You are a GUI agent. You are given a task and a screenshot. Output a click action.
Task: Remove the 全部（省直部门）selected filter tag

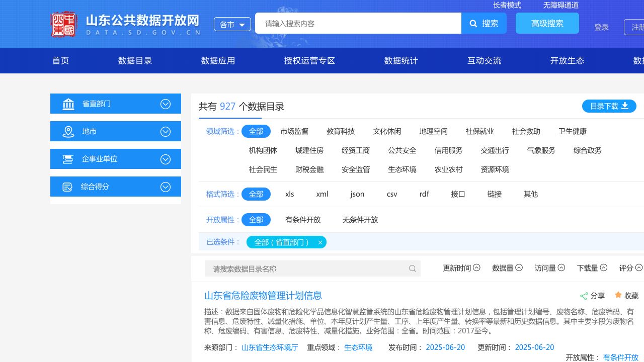pos(320,242)
